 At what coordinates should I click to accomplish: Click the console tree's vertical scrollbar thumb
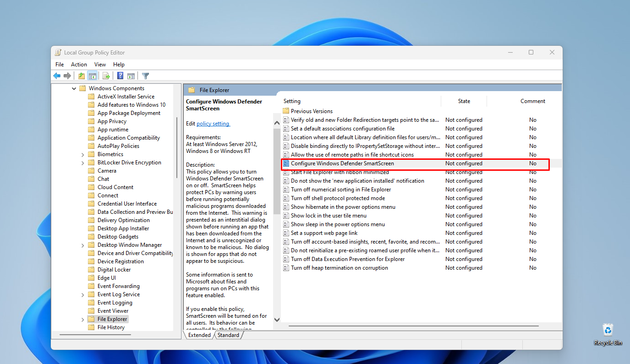tap(177, 147)
